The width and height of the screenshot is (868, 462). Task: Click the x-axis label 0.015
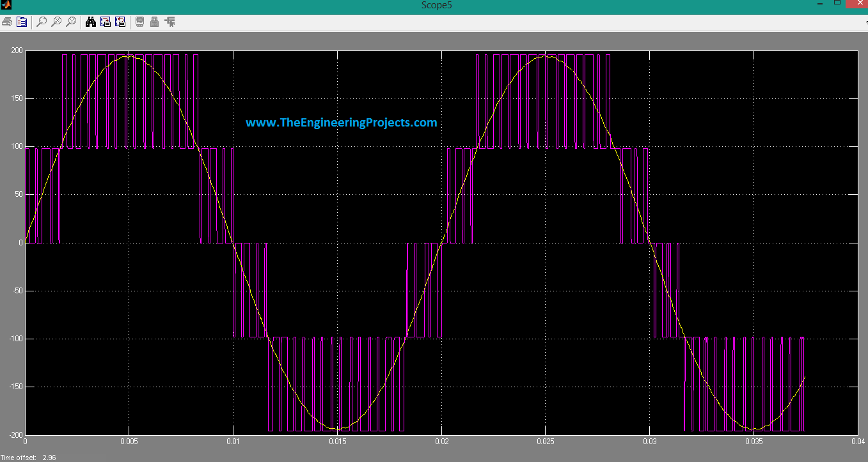(338, 442)
